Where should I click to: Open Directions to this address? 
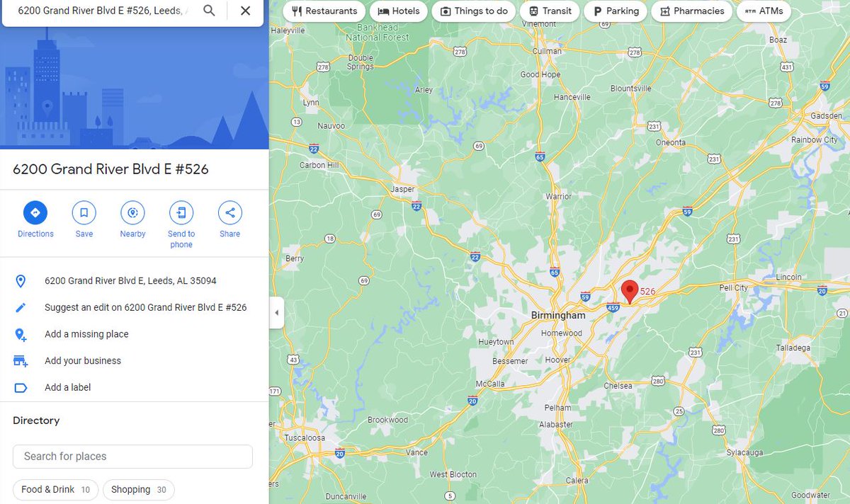[x=35, y=212]
